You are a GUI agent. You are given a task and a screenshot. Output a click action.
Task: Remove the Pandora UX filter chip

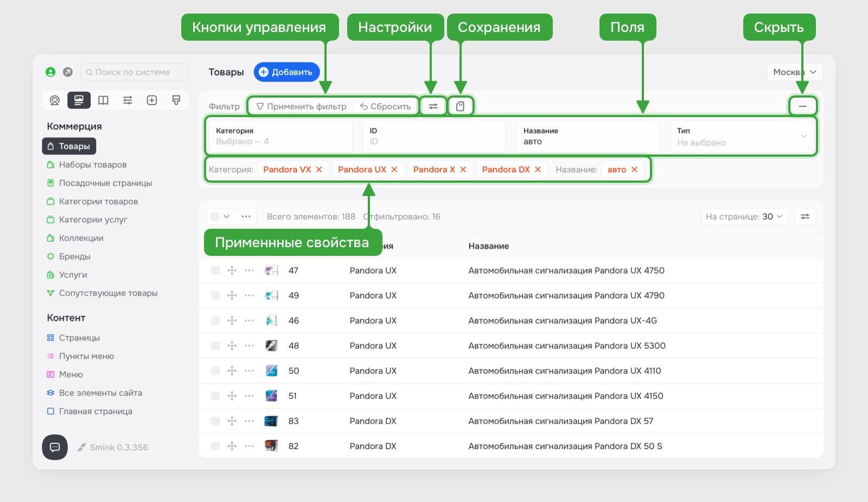tap(394, 170)
